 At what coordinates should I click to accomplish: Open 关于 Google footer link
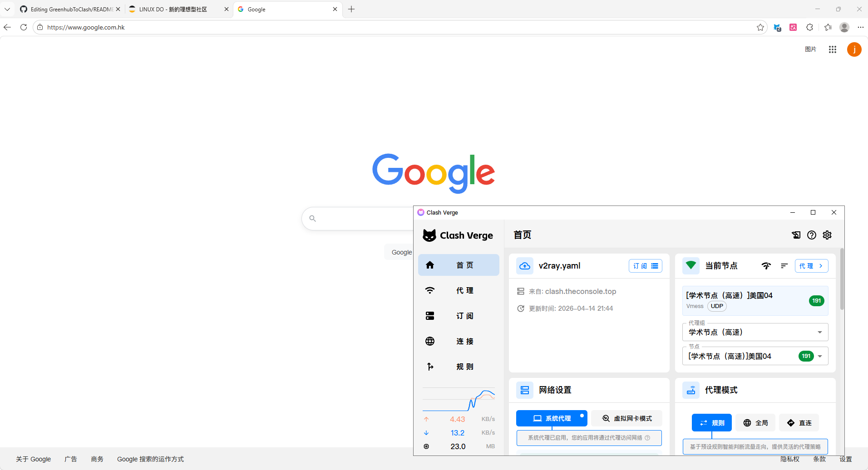[x=33, y=459]
